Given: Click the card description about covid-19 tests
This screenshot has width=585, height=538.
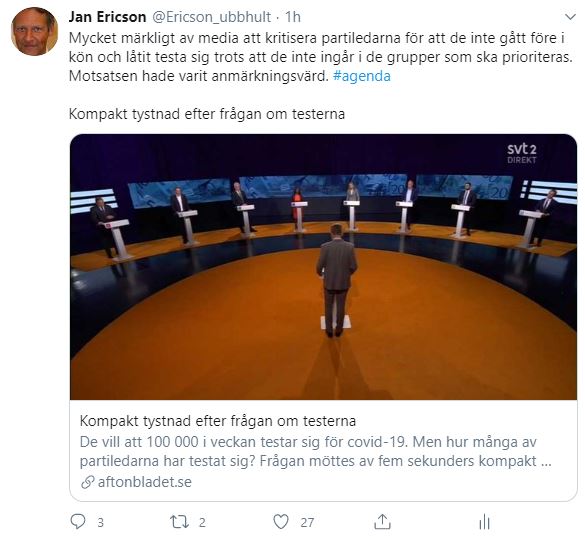Looking at the screenshot, I should [x=315, y=451].
